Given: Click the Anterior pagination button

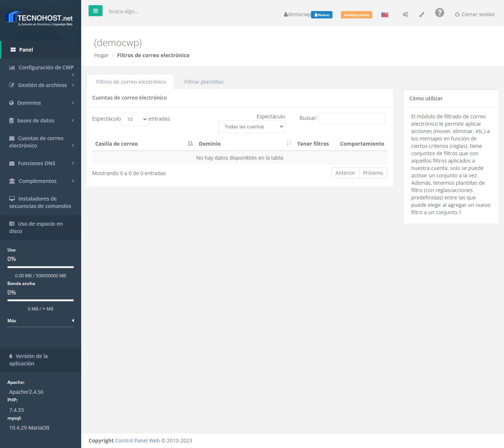Looking at the screenshot, I should pyautogui.click(x=345, y=173).
